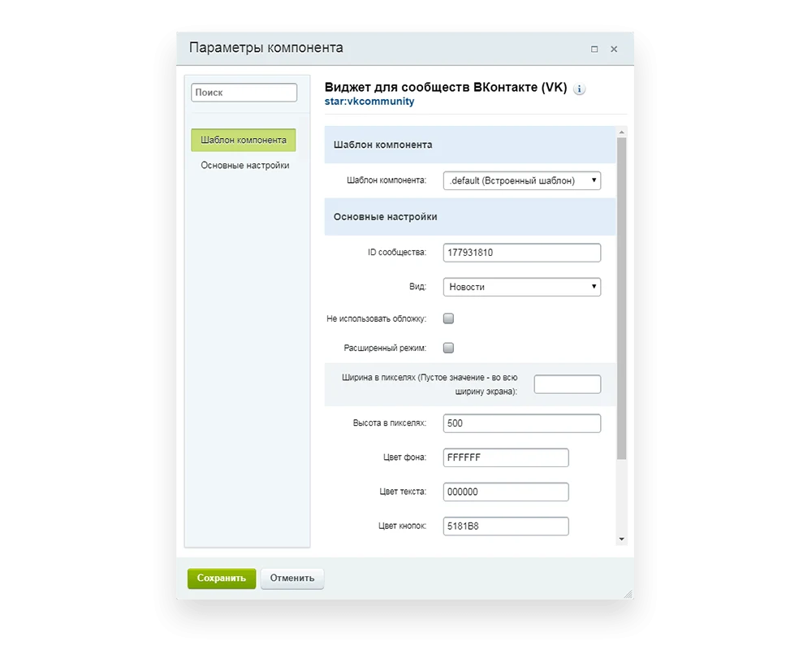Enable 'Не использовать обложку' checkbox
This screenshot has width=812, height=650.
448,318
